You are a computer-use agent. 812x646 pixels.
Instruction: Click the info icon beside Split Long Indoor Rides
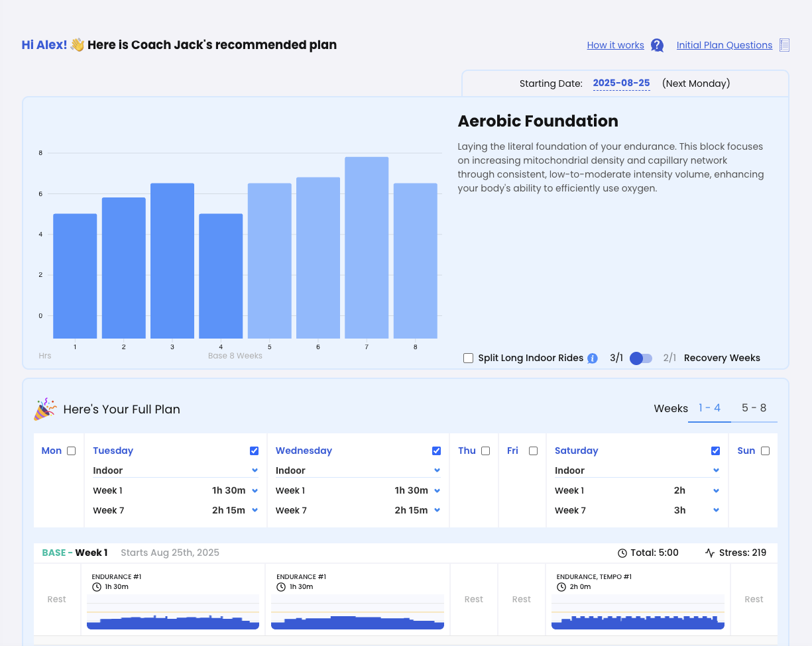pyautogui.click(x=593, y=358)
